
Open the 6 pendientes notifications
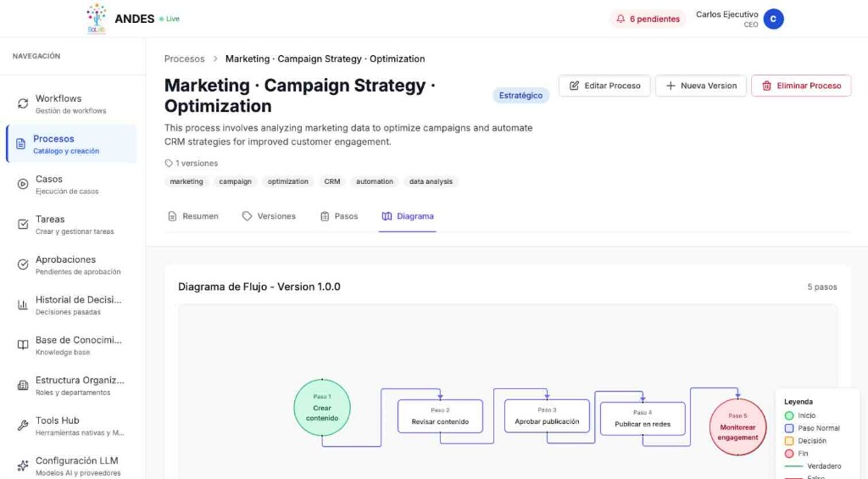click(648, 19)
